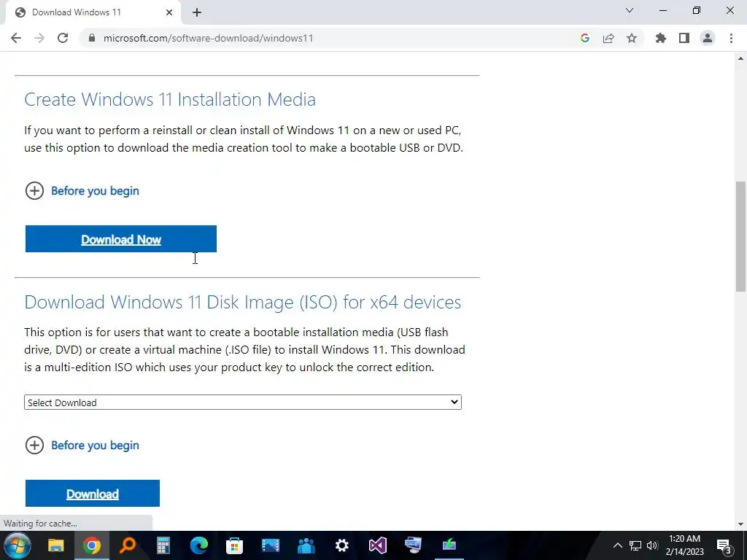747x560 pixels.
Task: Open the orange search magnifier app
Action: pyautogui.click(x=127, y=545)
